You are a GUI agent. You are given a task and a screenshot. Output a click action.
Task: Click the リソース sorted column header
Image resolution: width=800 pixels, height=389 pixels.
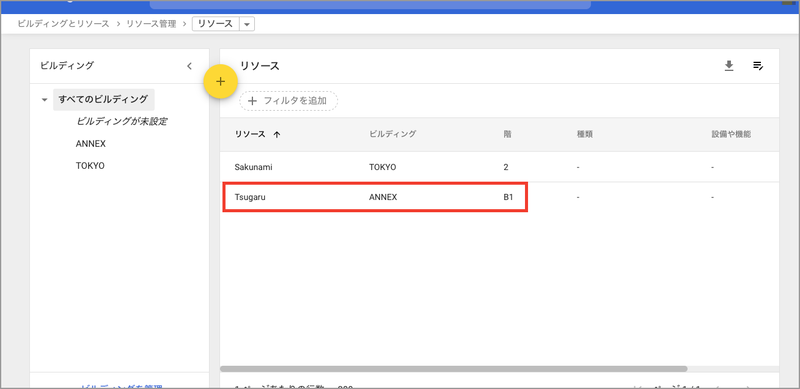tap(250, 134)
